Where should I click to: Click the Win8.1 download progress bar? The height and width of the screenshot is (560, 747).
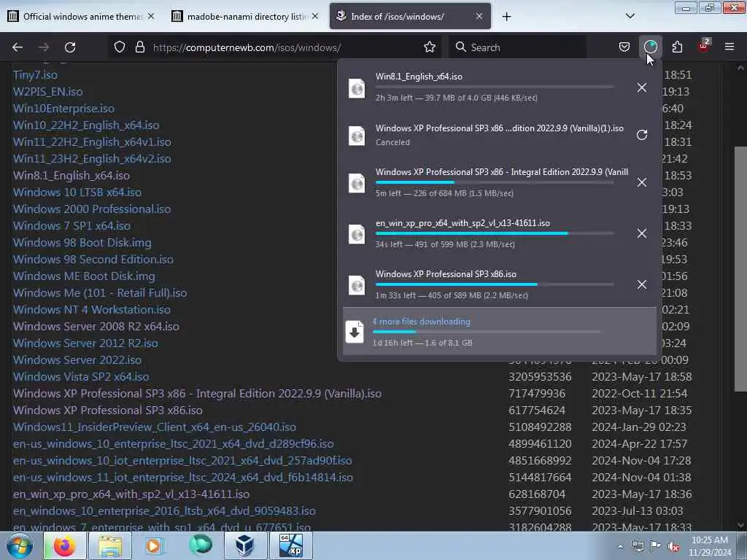click(x=495, y=87)
